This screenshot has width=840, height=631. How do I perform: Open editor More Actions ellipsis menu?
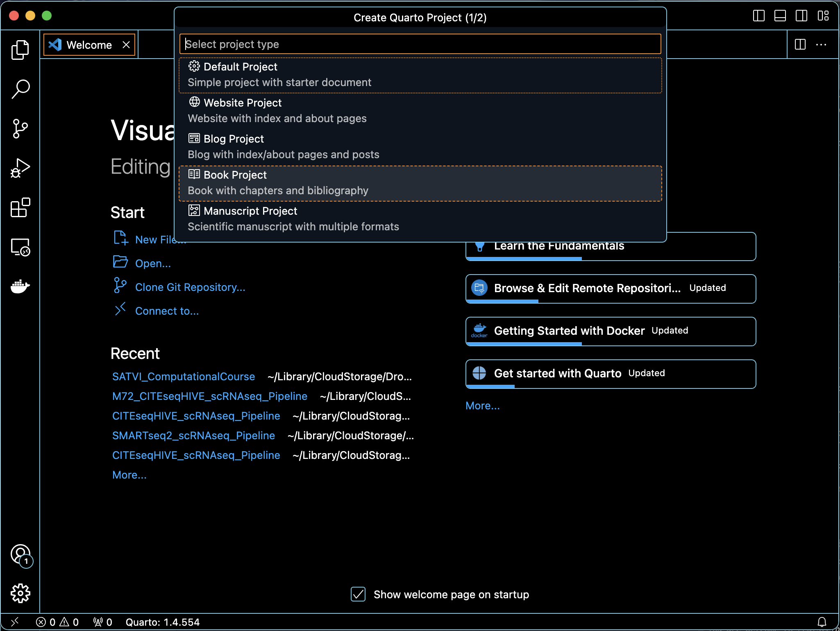coord(821,44)
